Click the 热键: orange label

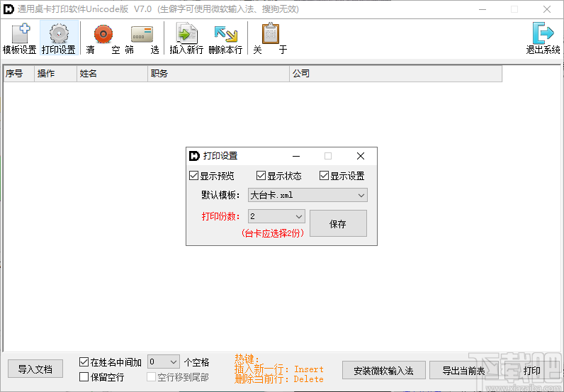(247, 359)
